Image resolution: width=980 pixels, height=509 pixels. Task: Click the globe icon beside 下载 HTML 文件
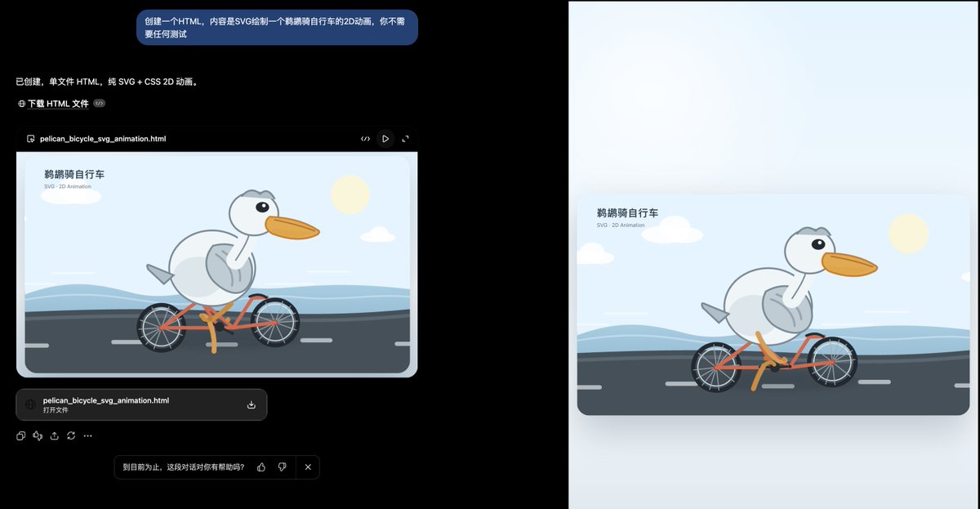coord(22,104)
